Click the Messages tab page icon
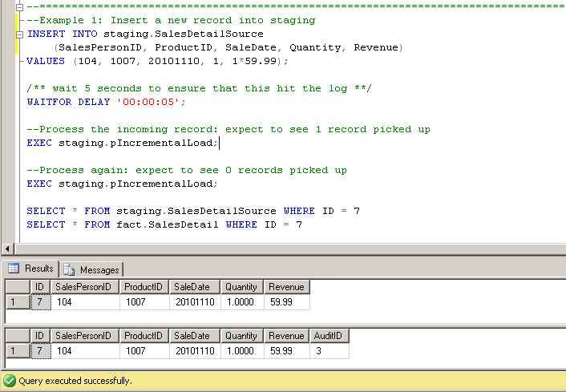Image resolution: width=566 pixels, height=392 pixels. (69, 269)
